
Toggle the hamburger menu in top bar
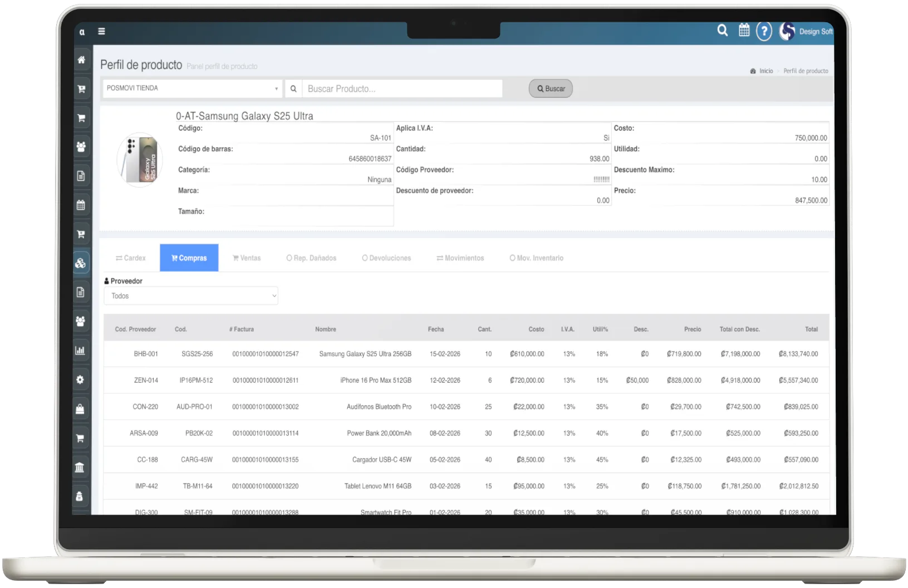click(101, 32)
